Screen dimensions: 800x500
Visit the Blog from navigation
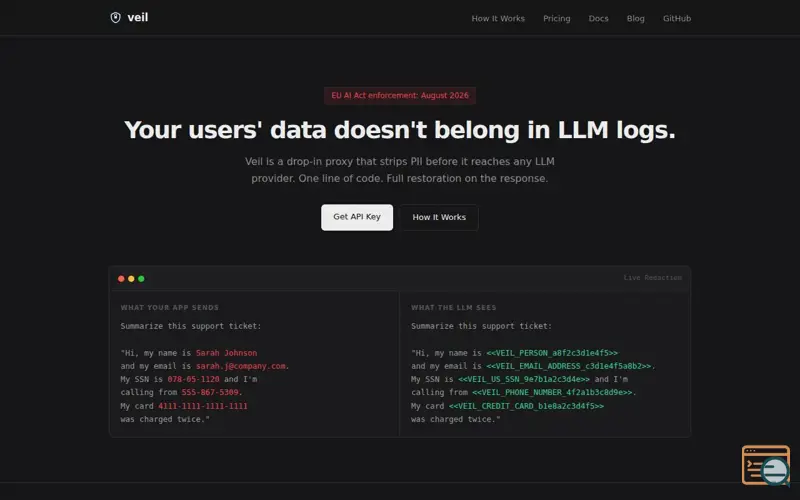(636, 18)
